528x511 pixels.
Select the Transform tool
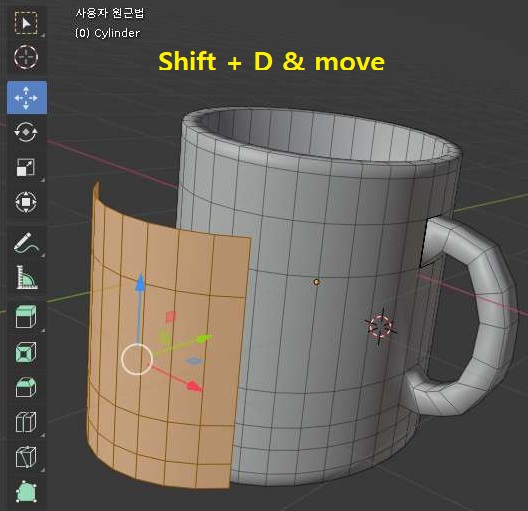pos(26,202)
